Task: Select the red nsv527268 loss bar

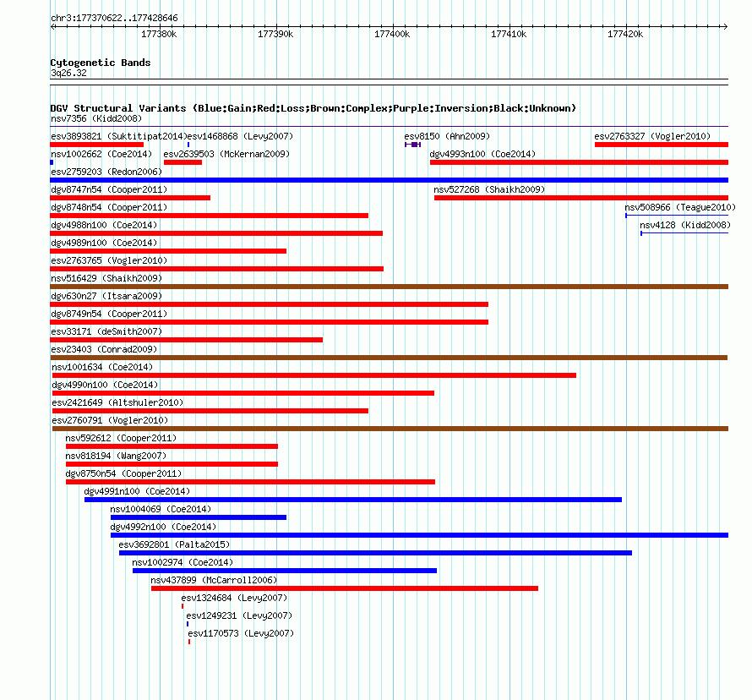Action: (x=581, y=198)
